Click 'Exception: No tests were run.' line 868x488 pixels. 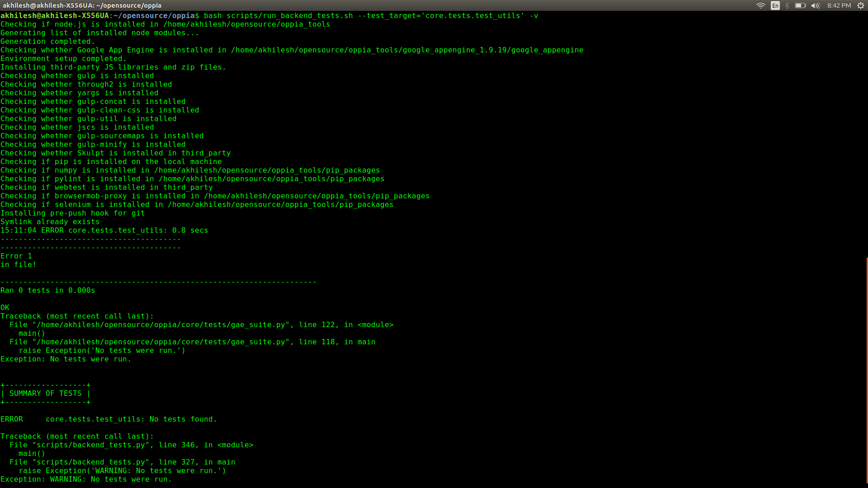coord(66,359)
